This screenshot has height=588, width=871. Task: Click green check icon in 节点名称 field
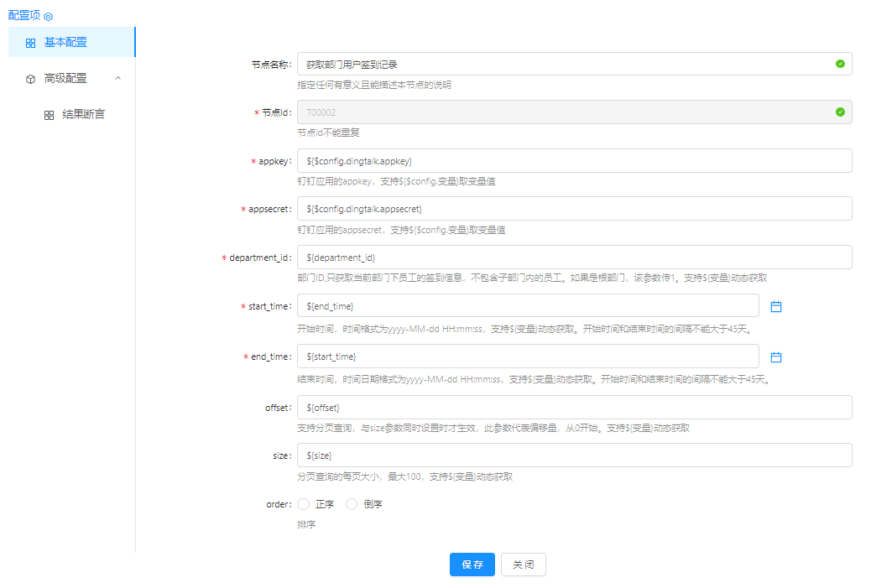pos(840,64)
